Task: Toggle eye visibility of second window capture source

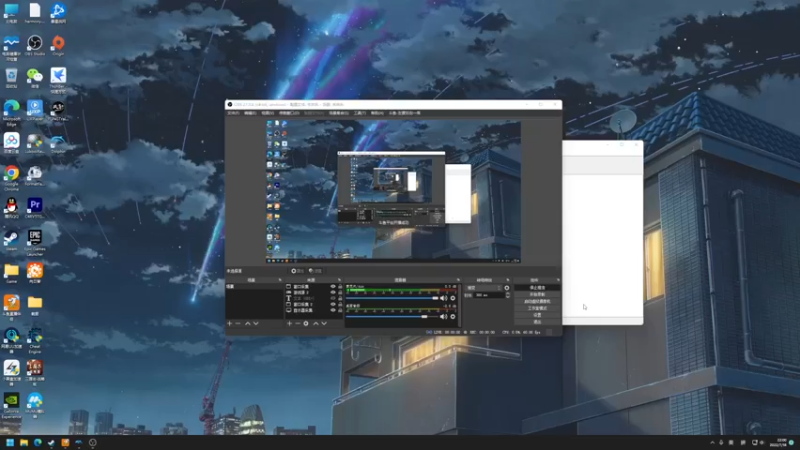Action: pyautogui.click(x=333, y=304)
